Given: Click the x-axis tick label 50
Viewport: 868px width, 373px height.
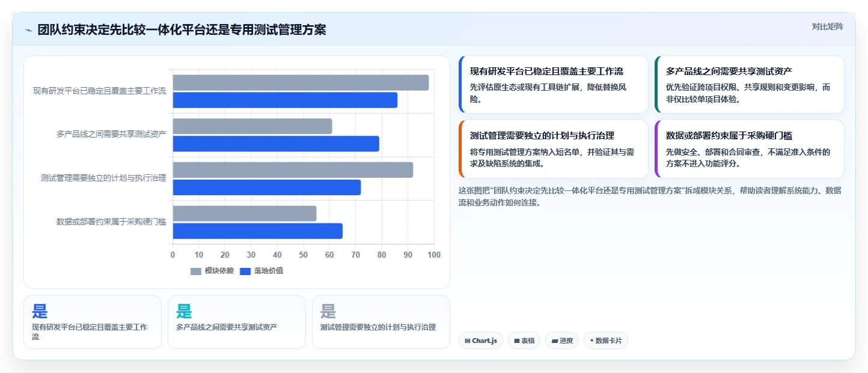Looking at the screenshot, I should click(x=304, y=255).
